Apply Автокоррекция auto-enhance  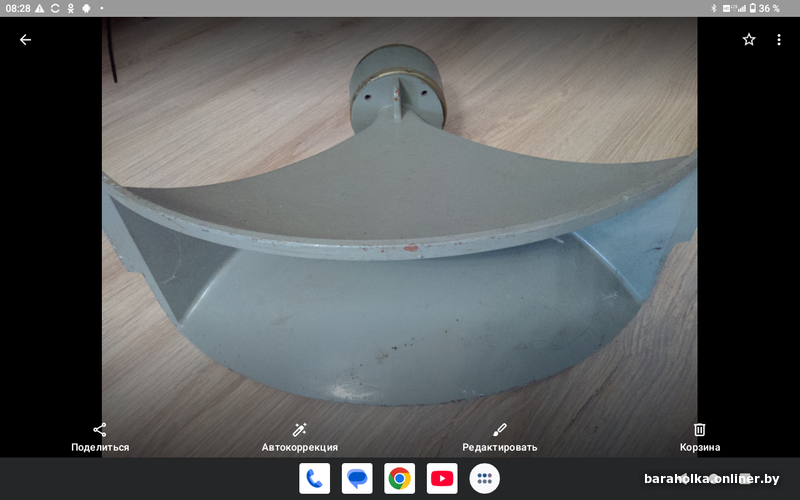coord(299,438)
